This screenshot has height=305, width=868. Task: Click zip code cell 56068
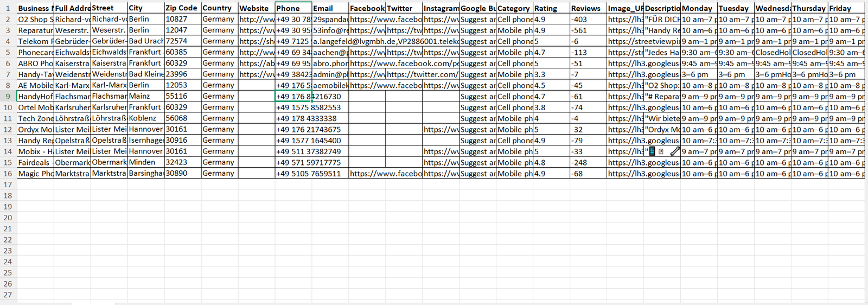tap(183, 118)
